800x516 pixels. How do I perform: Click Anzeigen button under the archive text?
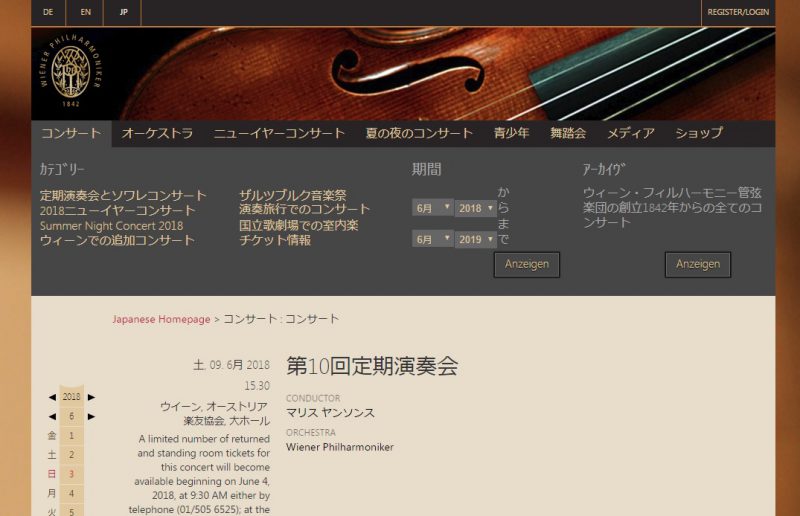click(x=697, y=264)
